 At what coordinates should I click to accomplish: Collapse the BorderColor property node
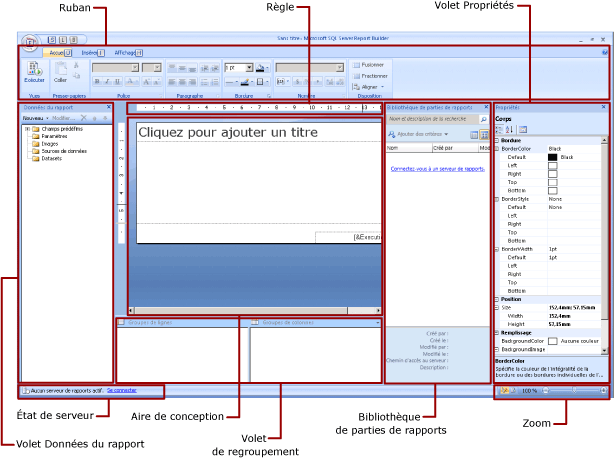click(x=497, y=149)
